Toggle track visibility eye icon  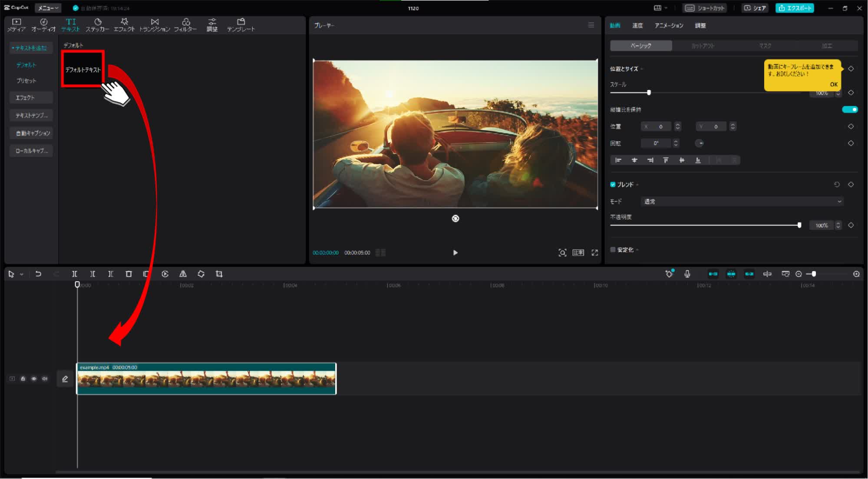point(34,379)
